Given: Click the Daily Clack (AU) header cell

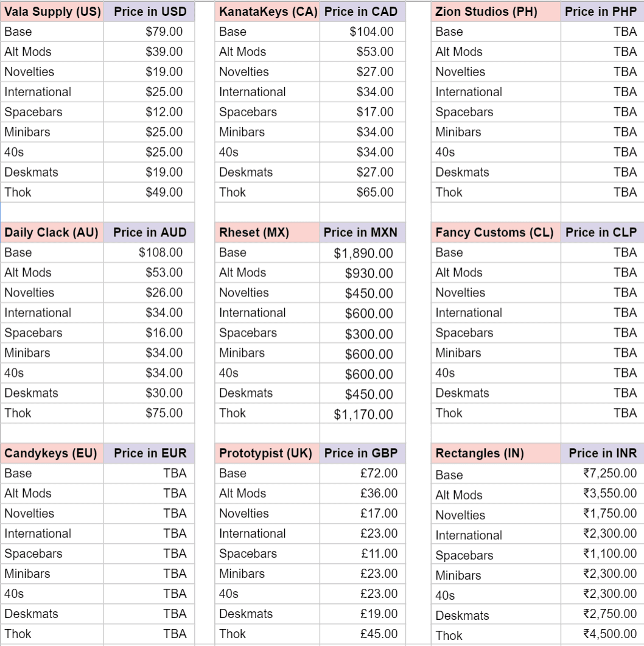Looking at the screenshot, I should [52, 233].
